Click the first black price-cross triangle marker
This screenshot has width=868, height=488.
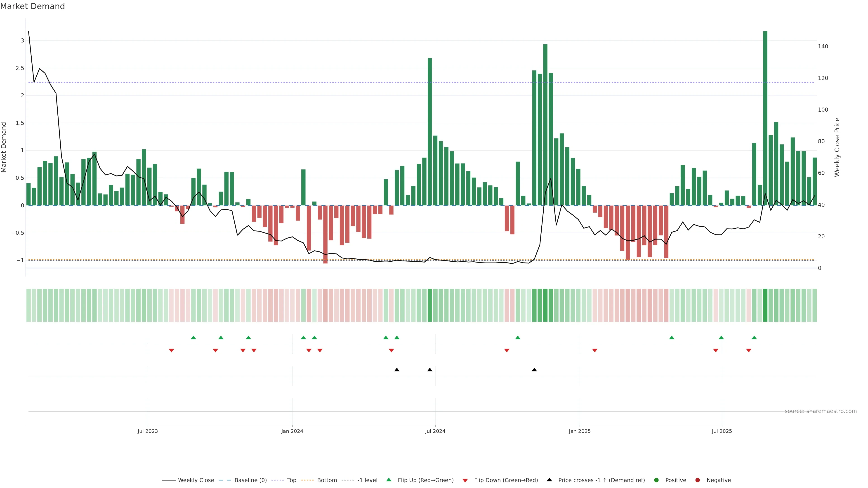click(397, 370)
